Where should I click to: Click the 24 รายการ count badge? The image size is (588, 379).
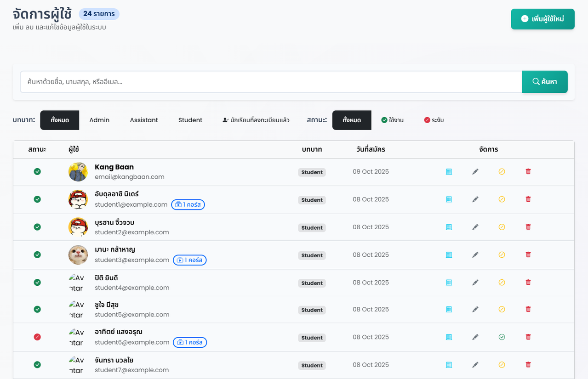point(99,14)
